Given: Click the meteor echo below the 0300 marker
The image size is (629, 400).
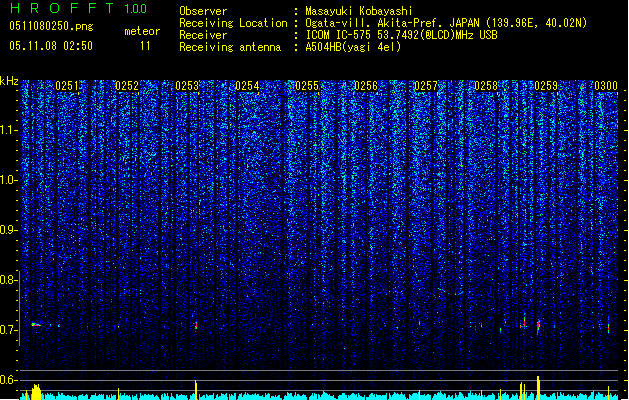Looking at the screenshot, I should pyautogui.click(x=609, y=326).
